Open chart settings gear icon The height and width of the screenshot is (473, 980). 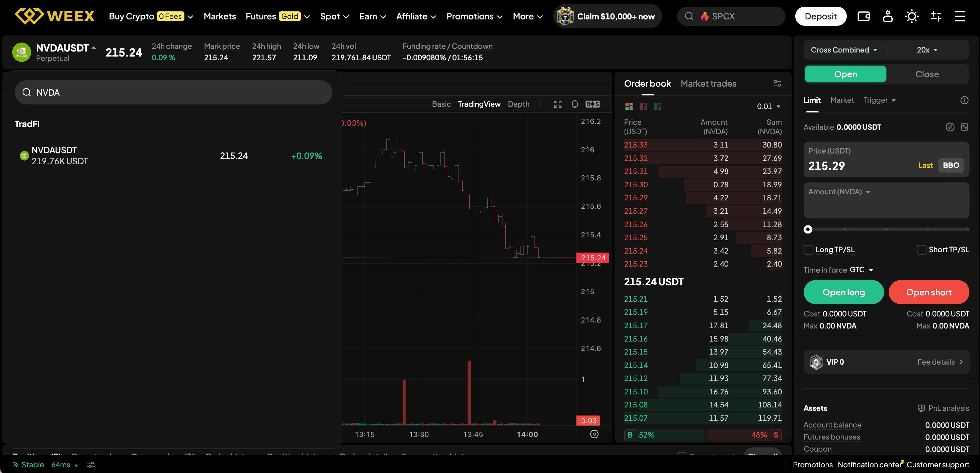click(594, 434)
